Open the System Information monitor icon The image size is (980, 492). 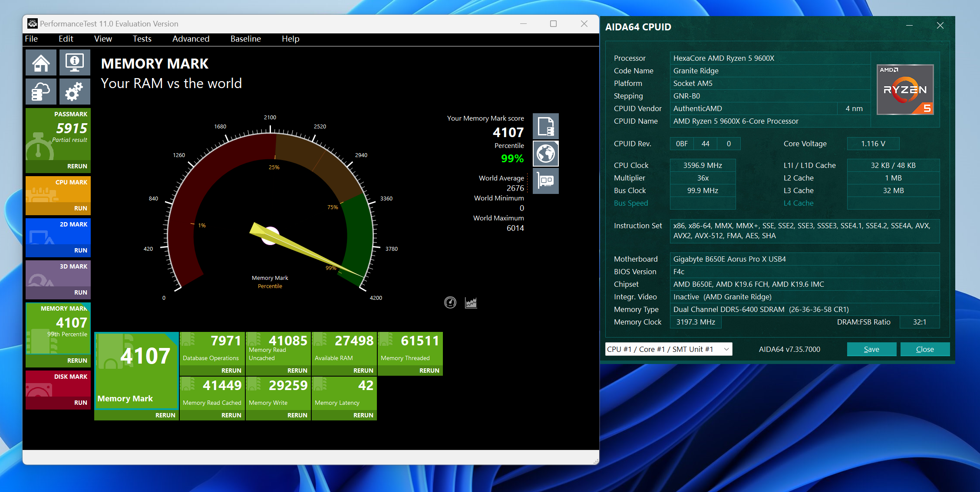click(75, 62)
